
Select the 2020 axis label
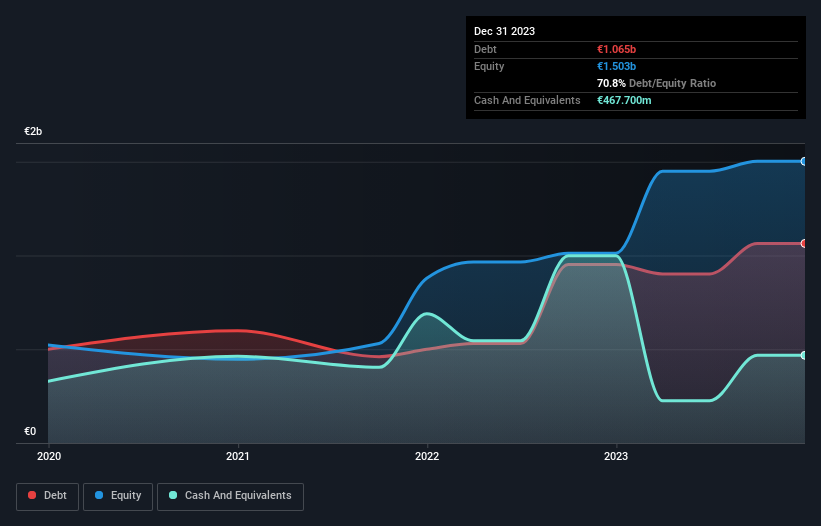49,456
